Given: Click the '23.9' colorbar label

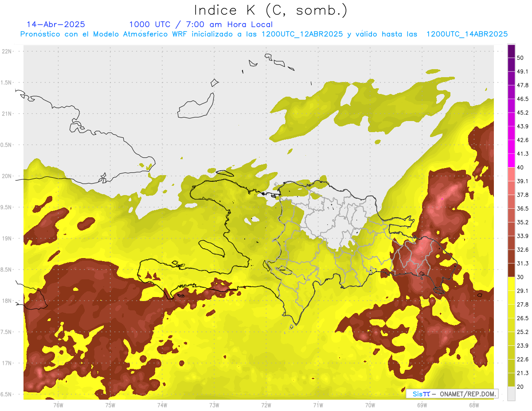Looking at the screenshot, I should tap(522, 345).
